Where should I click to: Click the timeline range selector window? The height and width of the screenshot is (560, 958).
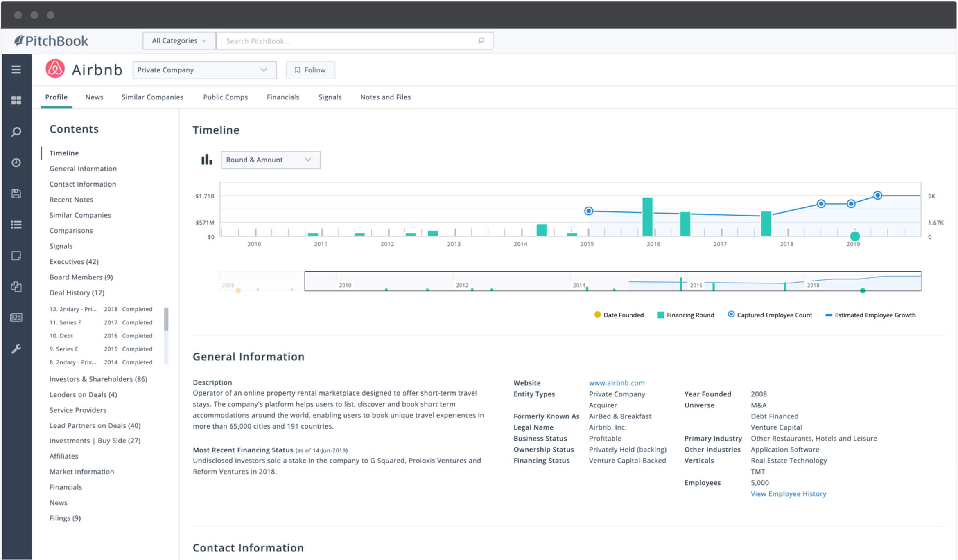tap(612, 281)
